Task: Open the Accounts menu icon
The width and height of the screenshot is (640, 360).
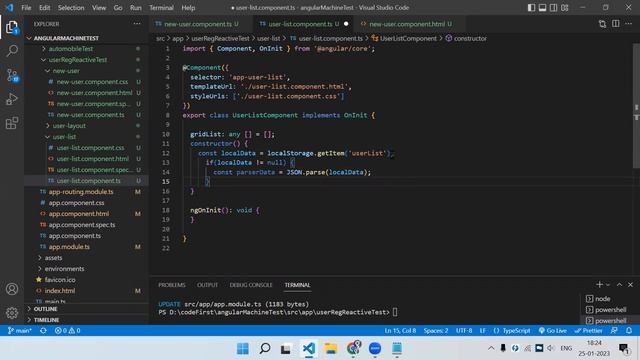Action: 12,289
